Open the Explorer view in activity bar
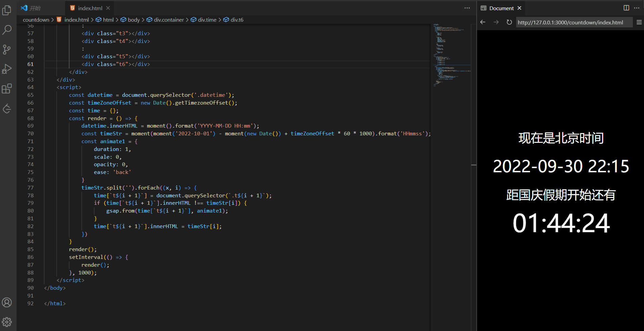Screen dimensions: 644x331 (x=7, y=10)
